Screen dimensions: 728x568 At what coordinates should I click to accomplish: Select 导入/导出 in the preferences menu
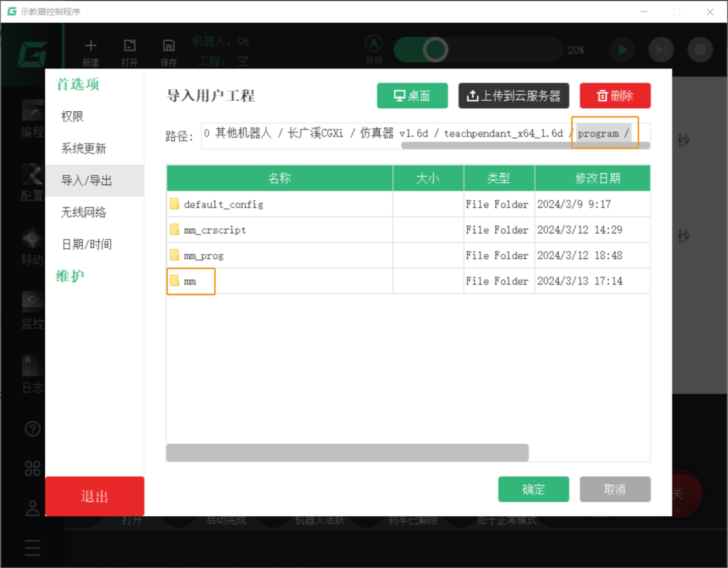(95, 180)
